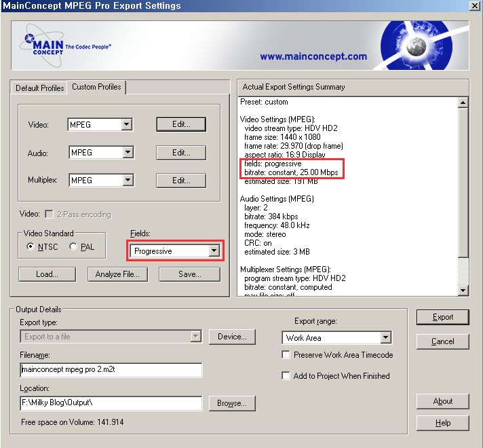Click 'fields: progressive' summary line
Image resolution: width=483 pixels, height=448 pixels.
point(273,164)
